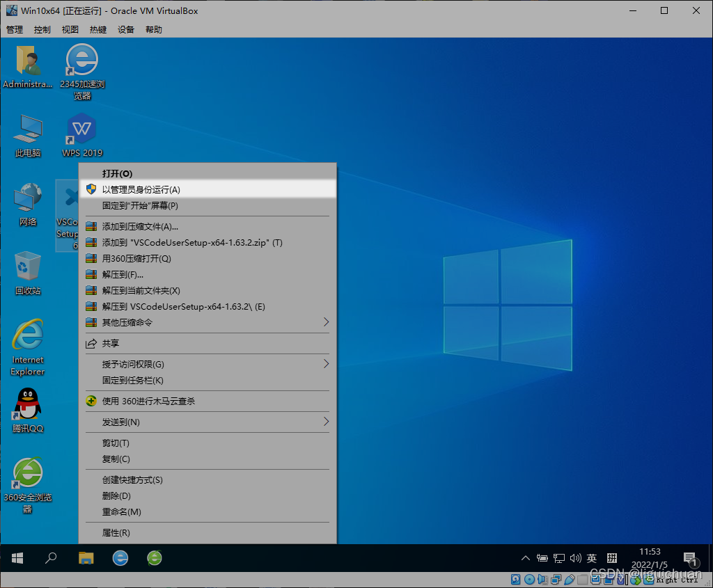The height and width of the screenshot is (588, 713).
Task: Open notification action center icon
Action: click(690, 559)
